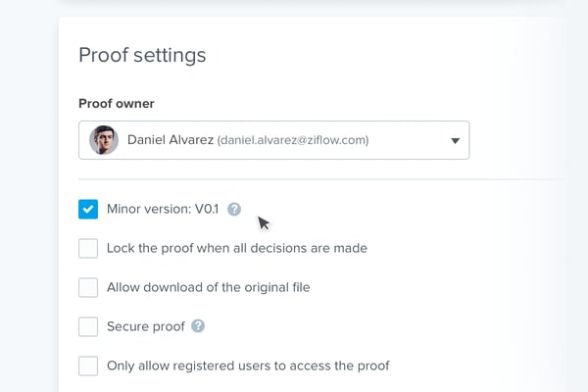Image resolution: width=588 pixels, height=392 pixels.
Task: Click the help icon next to Secure proof
Action: pyautogui.click(x=198, y=326)
